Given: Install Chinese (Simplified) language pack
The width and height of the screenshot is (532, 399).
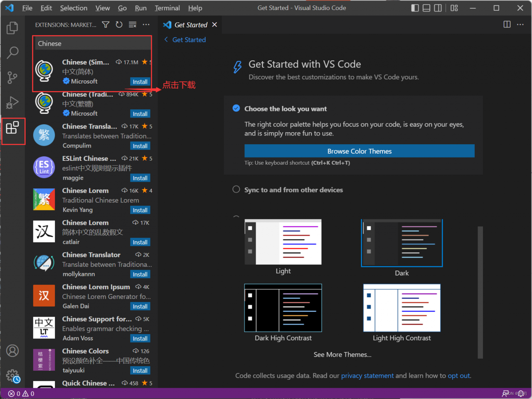Looking at the screenshot, I should tap(140, 82).
